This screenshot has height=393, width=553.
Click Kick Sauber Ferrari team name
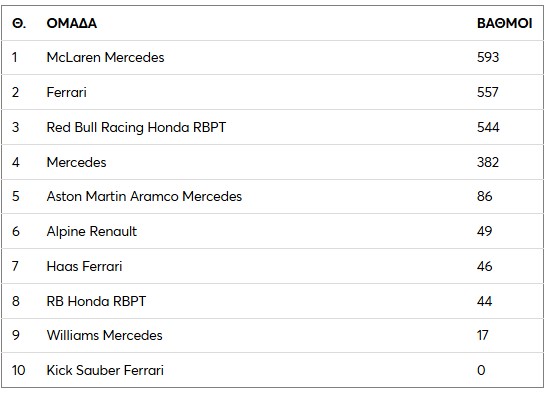point(105,370)
